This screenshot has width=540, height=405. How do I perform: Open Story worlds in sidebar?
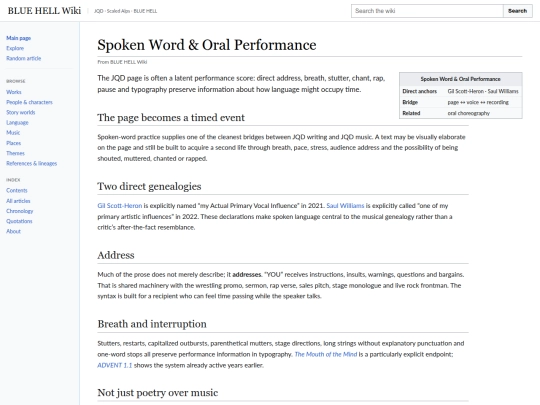pyautogui.click(x=21, y=112)
